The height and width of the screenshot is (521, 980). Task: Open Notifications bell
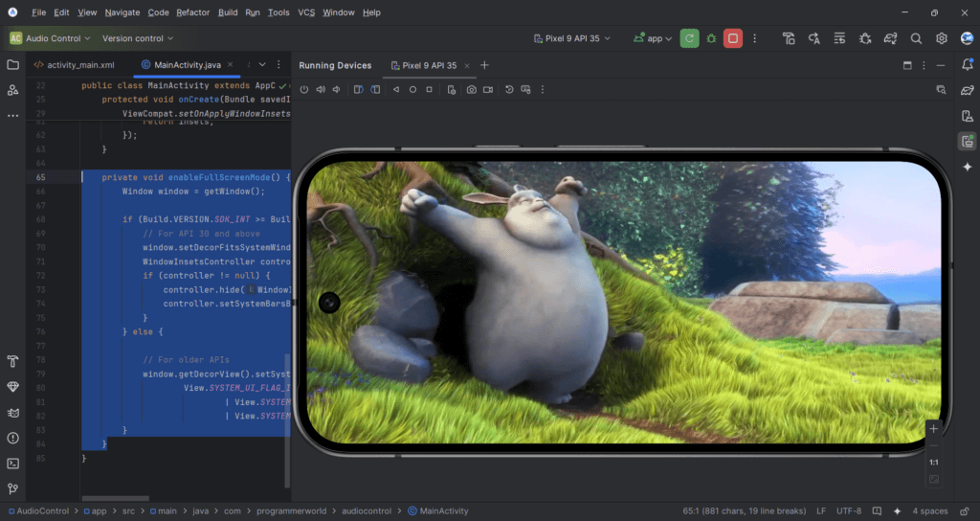968,64
